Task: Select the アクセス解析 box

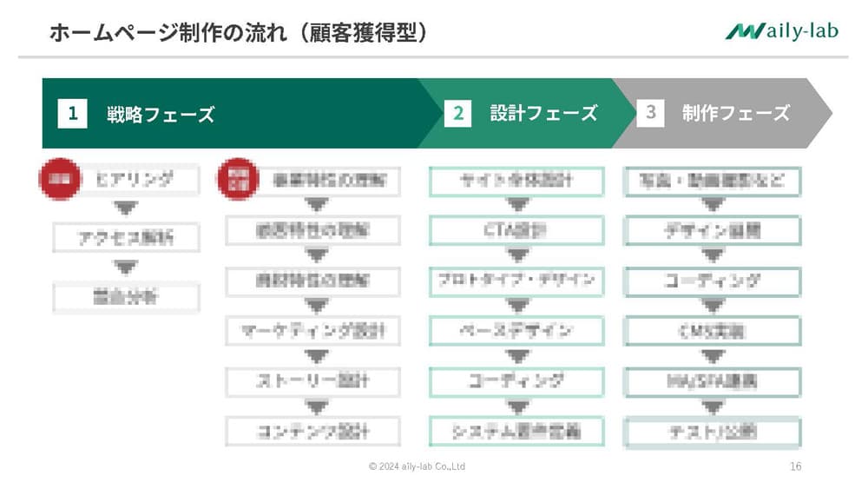Action: pos(126,238)
